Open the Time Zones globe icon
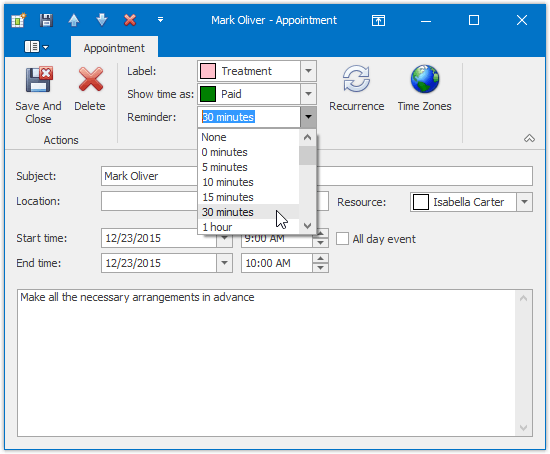This screenshot has height=454, width=550. [x=424, y=79]
